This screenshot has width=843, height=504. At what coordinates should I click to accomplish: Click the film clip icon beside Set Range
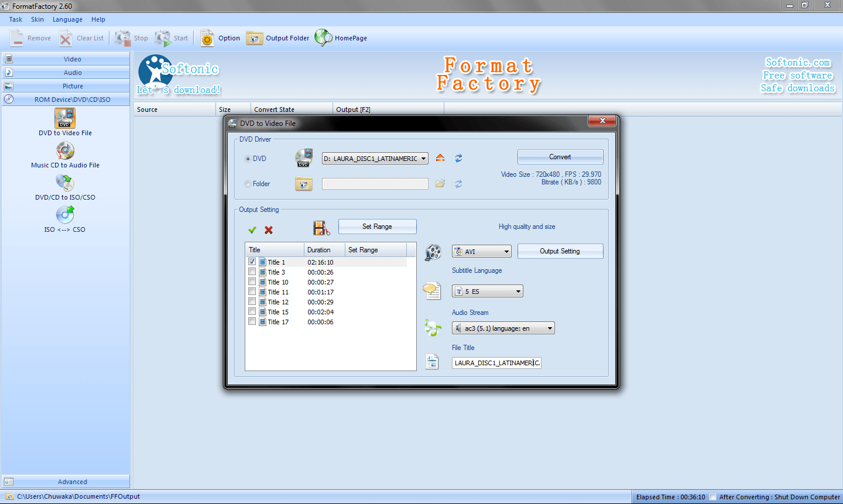point(321,228)
